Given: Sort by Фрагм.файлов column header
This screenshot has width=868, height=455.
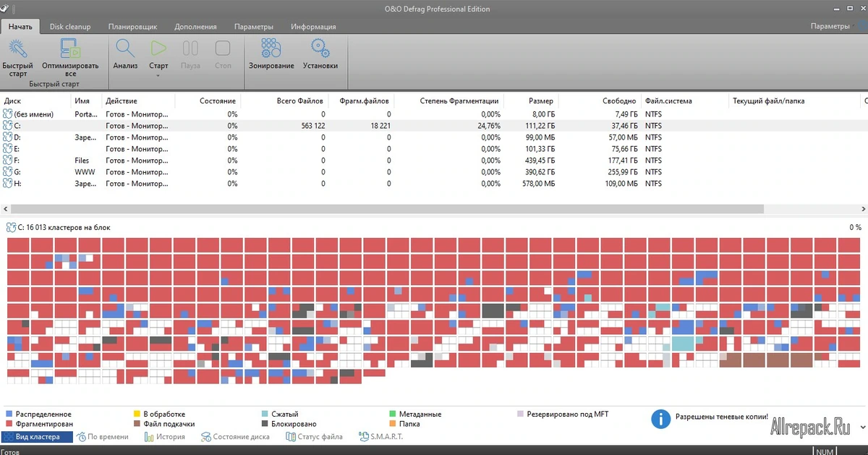Looking at the screenshot, I should (361, 101).
